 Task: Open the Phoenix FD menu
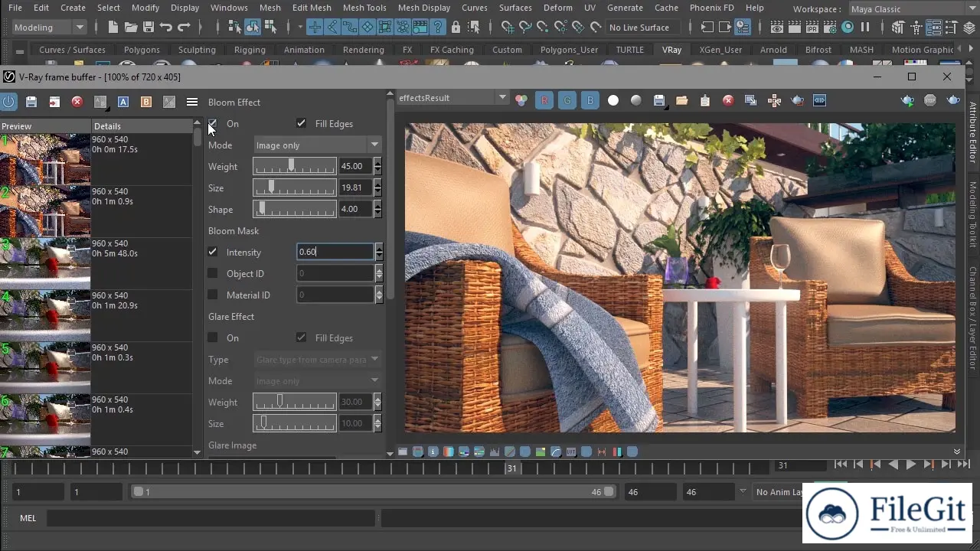711,8
